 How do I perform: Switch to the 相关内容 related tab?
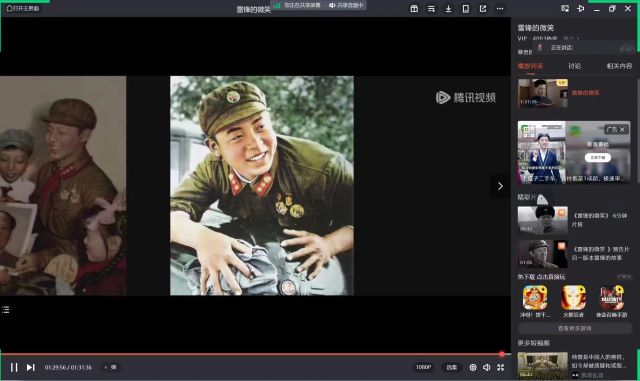pos(619,66)
